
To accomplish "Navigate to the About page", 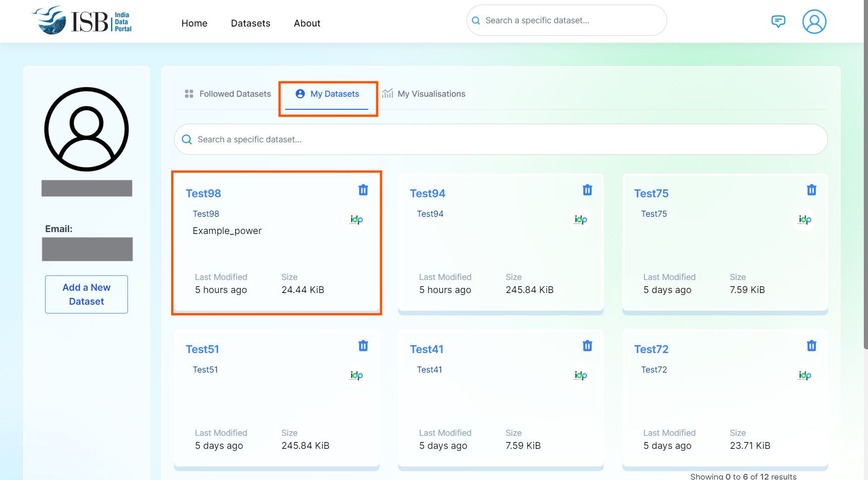I will pos(307,23).
